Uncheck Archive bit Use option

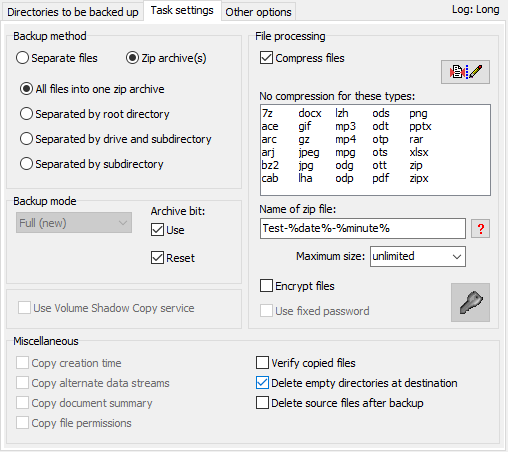pos(157,230)
